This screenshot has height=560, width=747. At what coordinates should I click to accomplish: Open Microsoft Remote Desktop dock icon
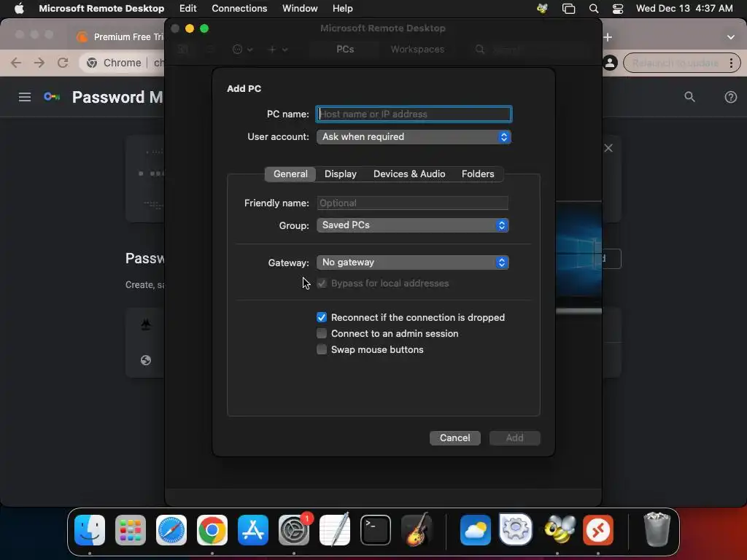pyautogui.click(x=598, y=530)
